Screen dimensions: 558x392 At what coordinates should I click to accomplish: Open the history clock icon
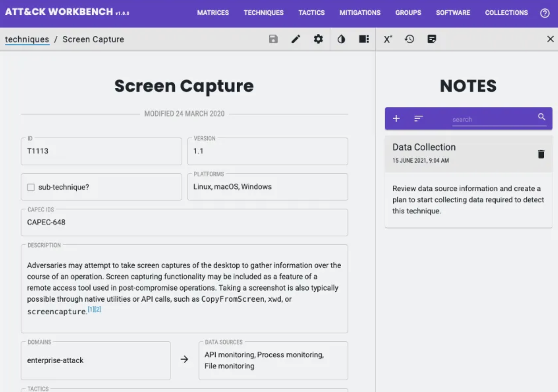pos(409,39)
